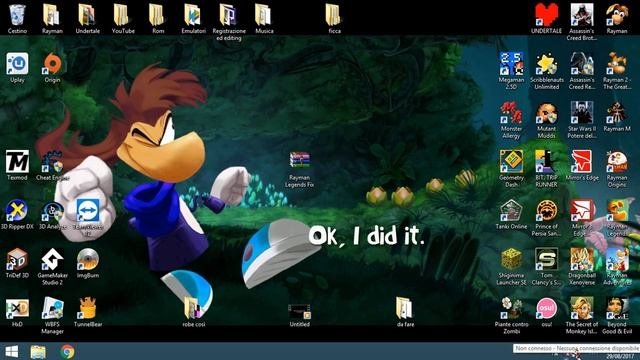
Task: Launch Star Wars II Potere shortcut
Action: 582,113
